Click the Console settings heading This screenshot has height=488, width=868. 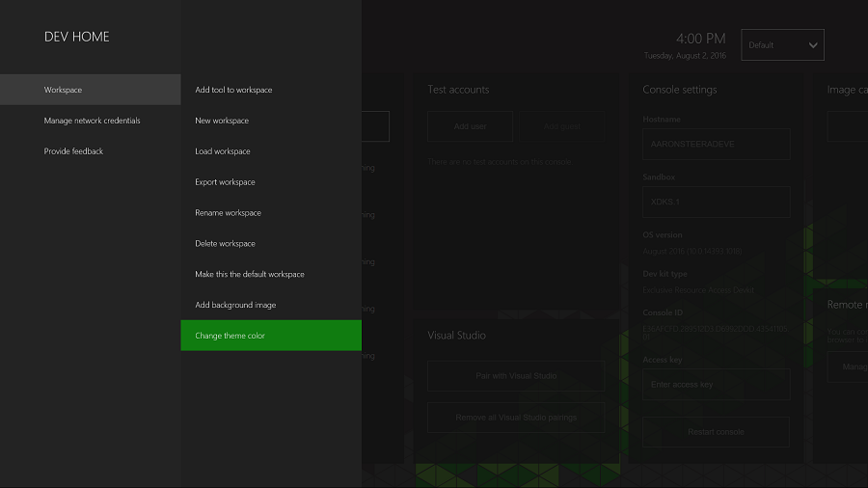680,90
